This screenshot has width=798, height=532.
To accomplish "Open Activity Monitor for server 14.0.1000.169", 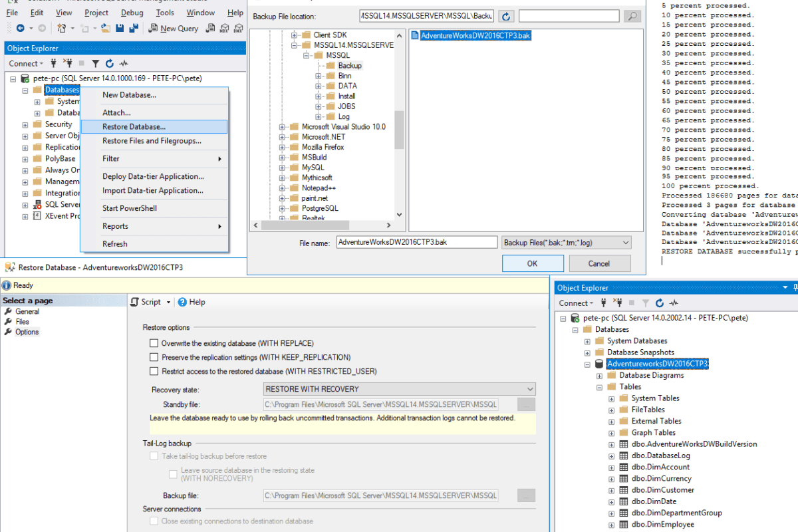I will click(x=124, y=63).
